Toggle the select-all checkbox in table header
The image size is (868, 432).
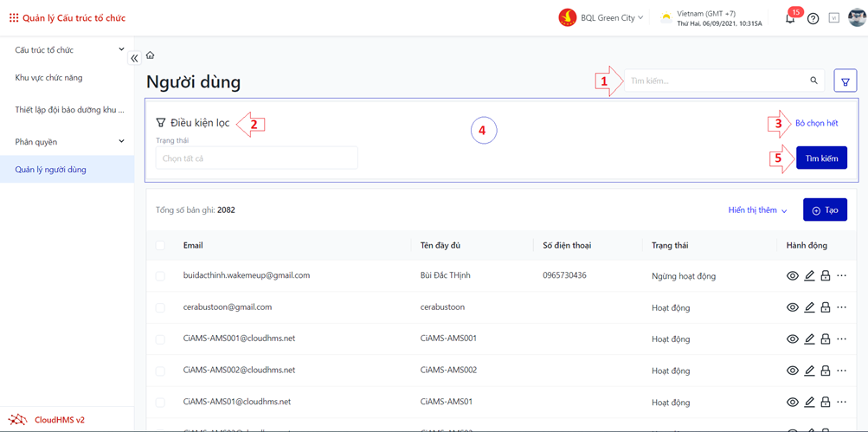click(160, 246)
